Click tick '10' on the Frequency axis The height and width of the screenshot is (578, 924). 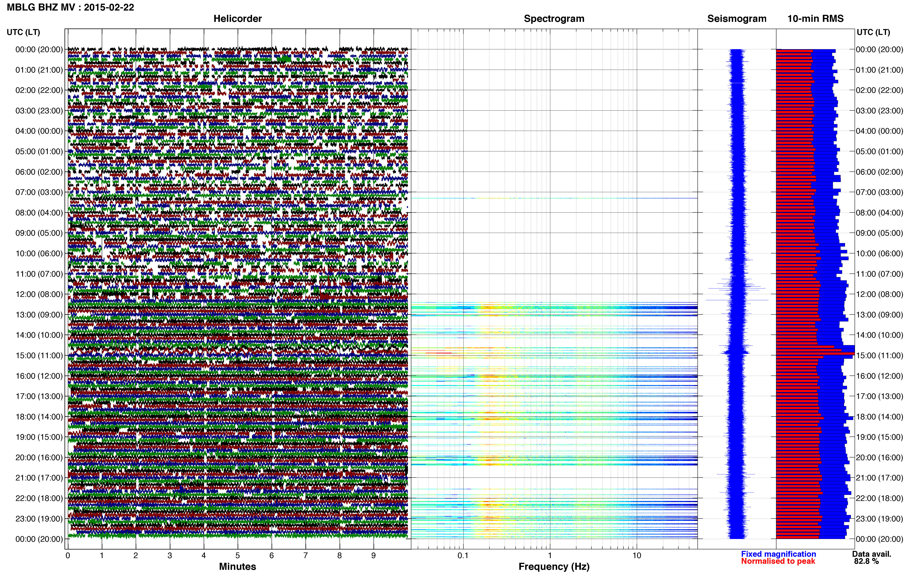coord(637,555)
